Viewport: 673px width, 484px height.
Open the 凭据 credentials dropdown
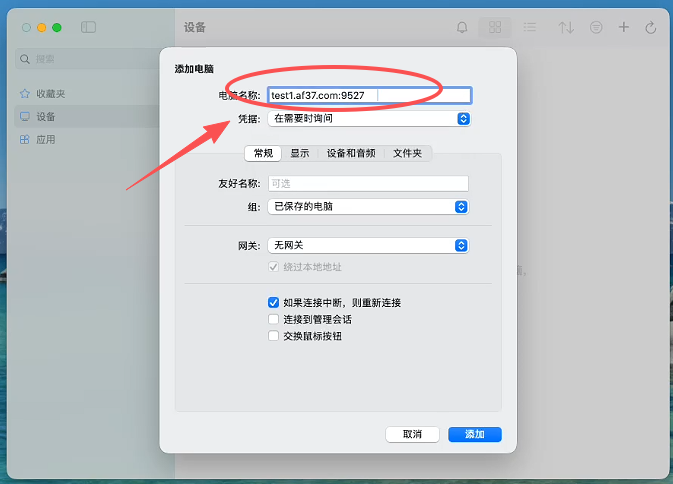pos(368,118)
